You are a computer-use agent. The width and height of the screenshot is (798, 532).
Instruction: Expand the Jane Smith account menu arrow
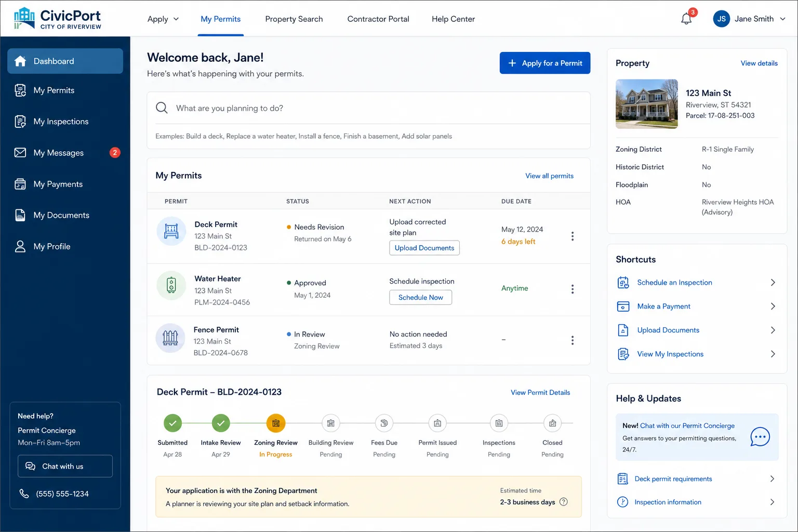point(782,19)
